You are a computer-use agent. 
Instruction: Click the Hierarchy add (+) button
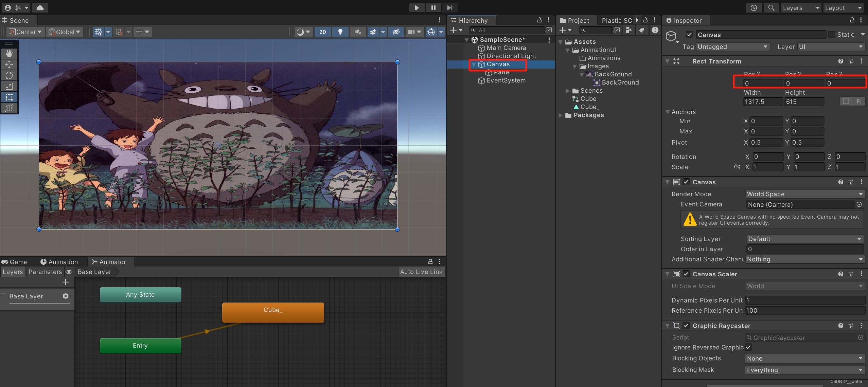pos(456,30)
